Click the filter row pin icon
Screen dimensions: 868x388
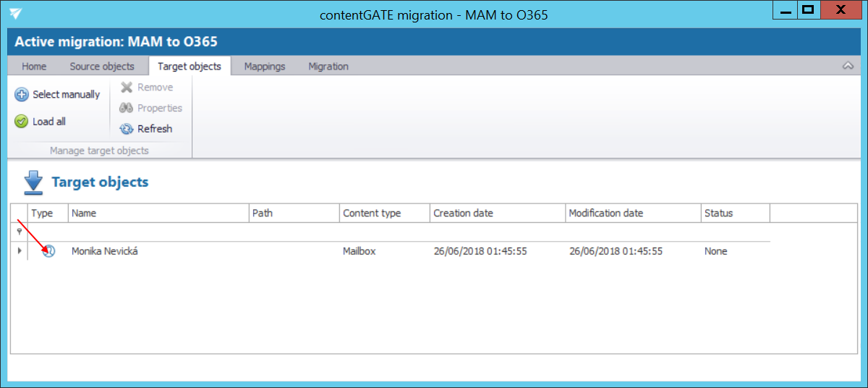point(19,232)
